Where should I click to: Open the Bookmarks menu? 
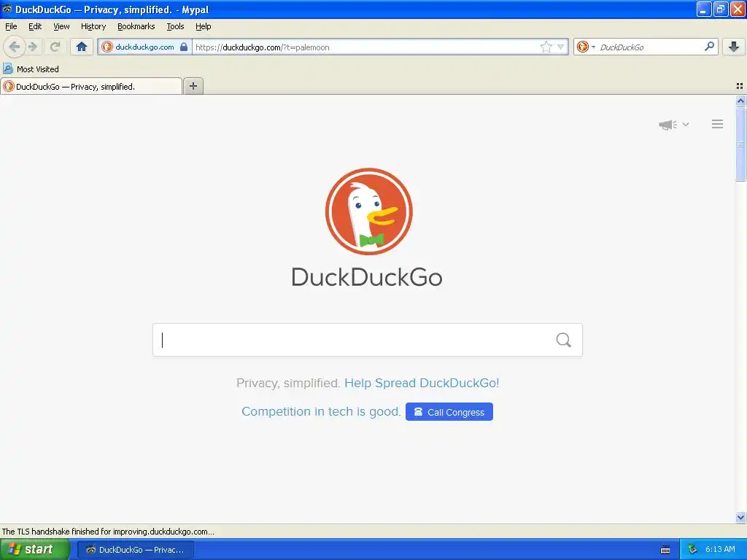point(136,26)
